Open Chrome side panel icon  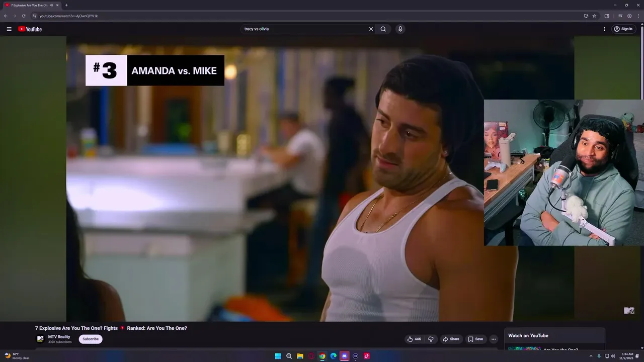[x=607, y=16]
